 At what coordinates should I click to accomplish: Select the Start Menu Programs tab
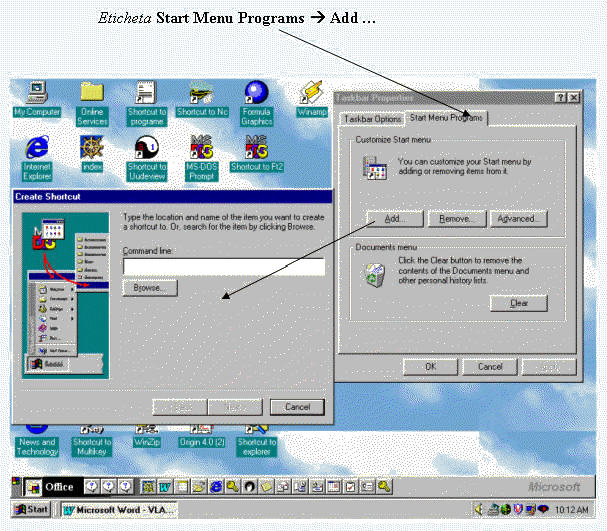click(x=446, y=118)
